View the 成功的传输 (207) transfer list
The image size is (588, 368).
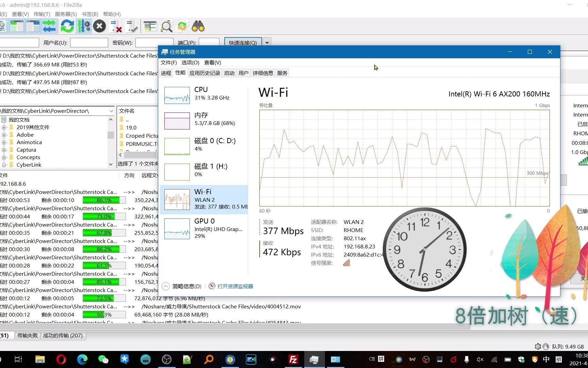coord(63,335)
